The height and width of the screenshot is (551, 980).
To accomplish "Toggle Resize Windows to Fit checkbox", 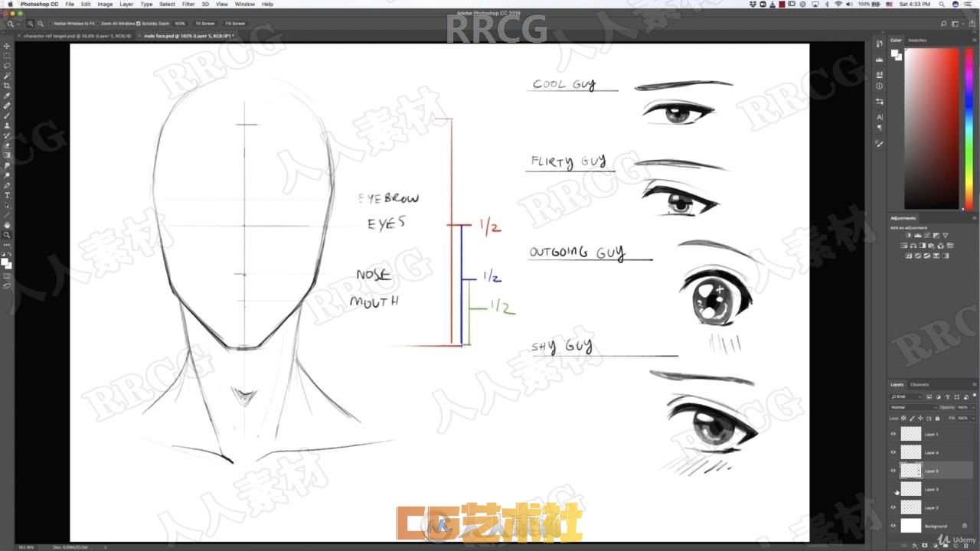I will [x=51, y=24].
